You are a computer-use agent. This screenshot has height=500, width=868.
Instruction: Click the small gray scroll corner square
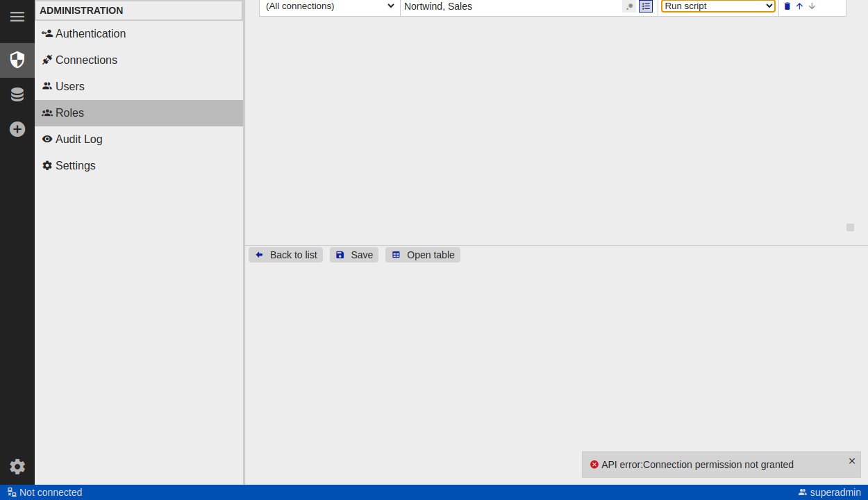click(850, 227)
